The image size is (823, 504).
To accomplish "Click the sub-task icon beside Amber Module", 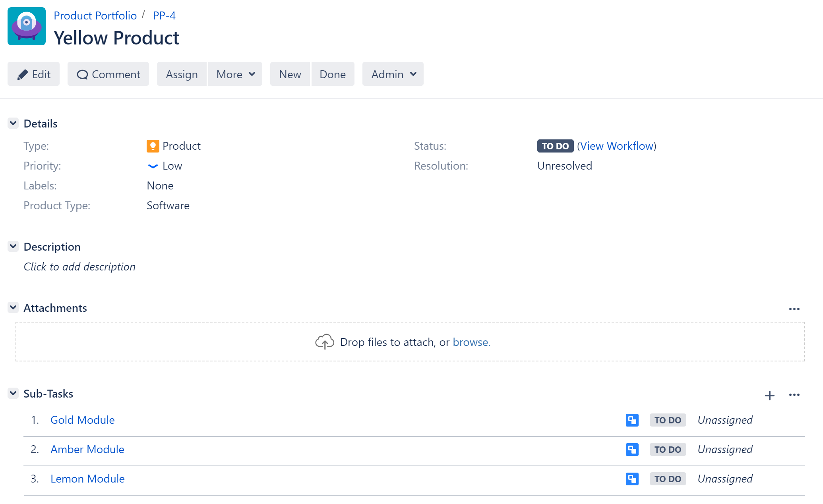I will pyautogui.click(x=631, y=449).
